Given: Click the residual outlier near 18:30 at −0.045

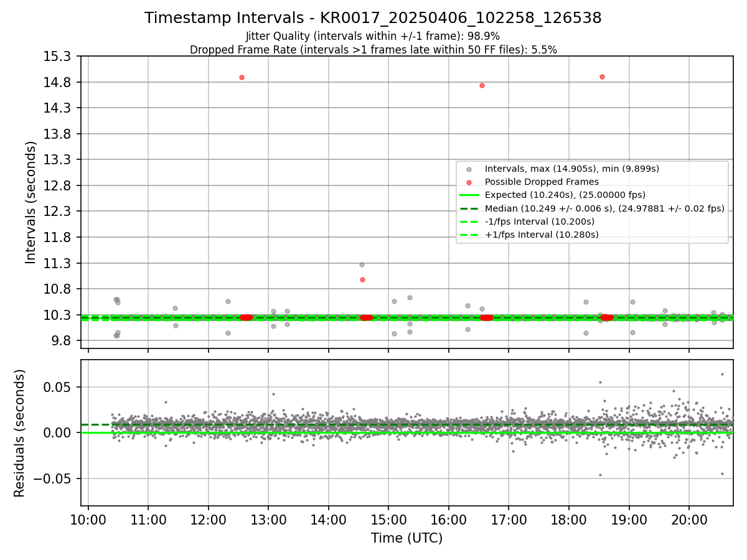Looking at the screenshot, I should (600, 475).
